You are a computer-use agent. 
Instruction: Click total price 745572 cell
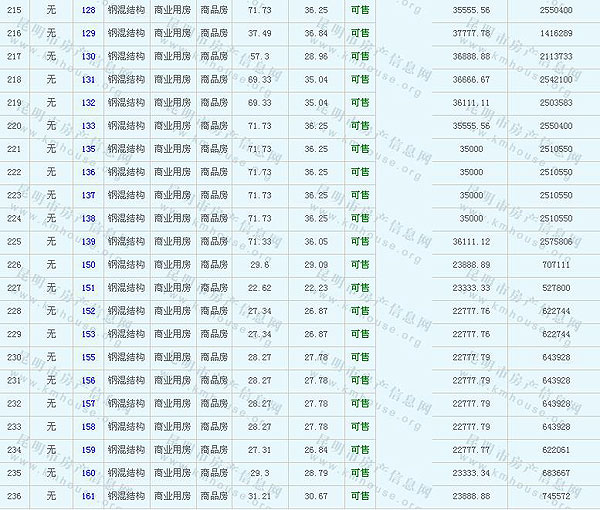(556, 496)
